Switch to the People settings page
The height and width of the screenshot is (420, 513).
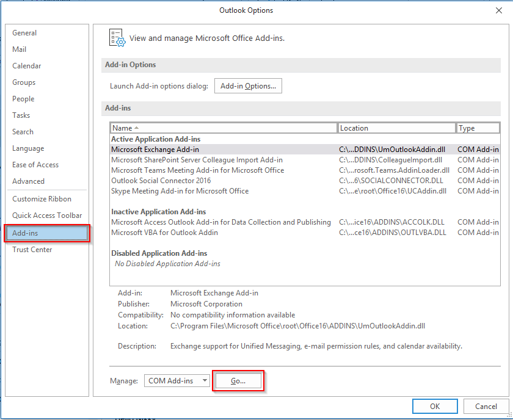tap(23, 98)
